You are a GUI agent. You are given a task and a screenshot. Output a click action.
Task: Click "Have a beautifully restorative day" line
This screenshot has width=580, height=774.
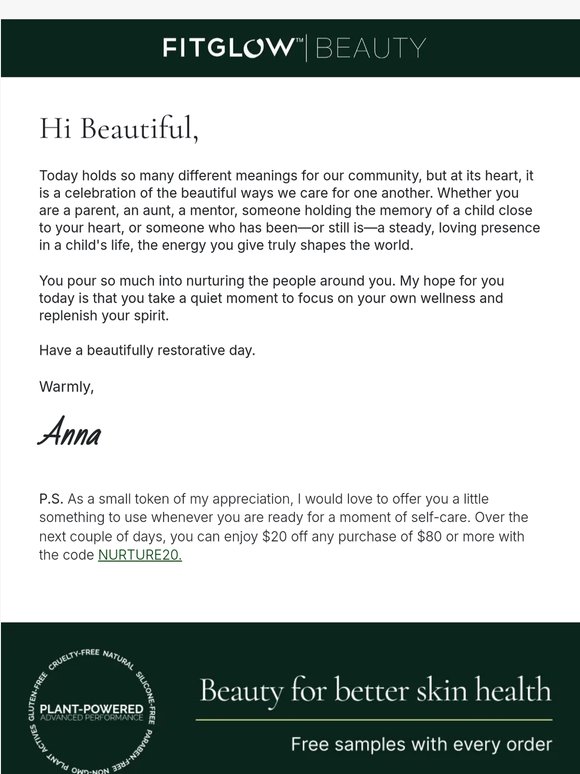point(147,350)
